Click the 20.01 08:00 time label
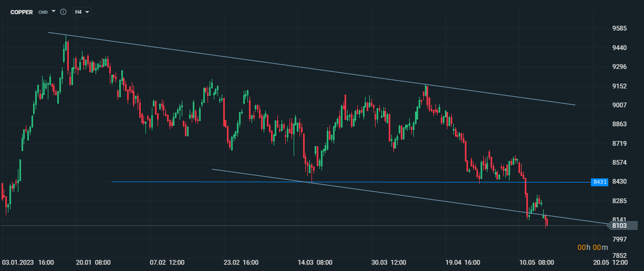Screen dimensions: 644x271 click(x=94, y=262)
